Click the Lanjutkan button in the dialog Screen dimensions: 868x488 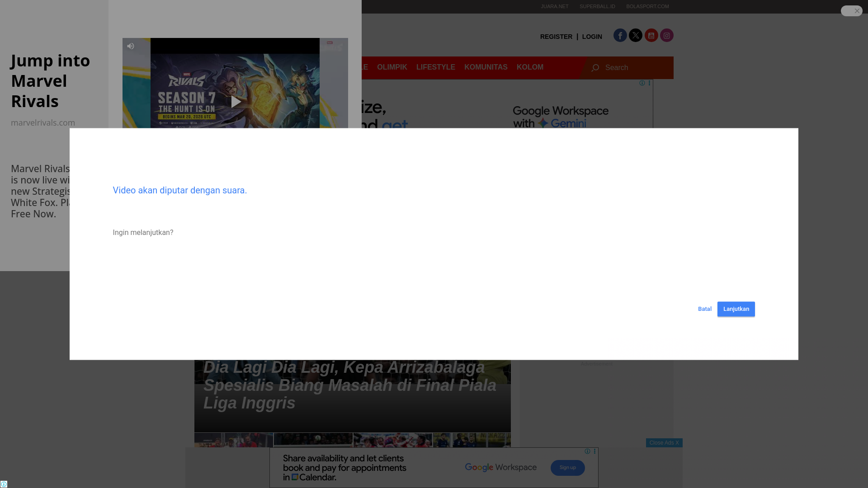pyautogui.click(x=736, y=309)
